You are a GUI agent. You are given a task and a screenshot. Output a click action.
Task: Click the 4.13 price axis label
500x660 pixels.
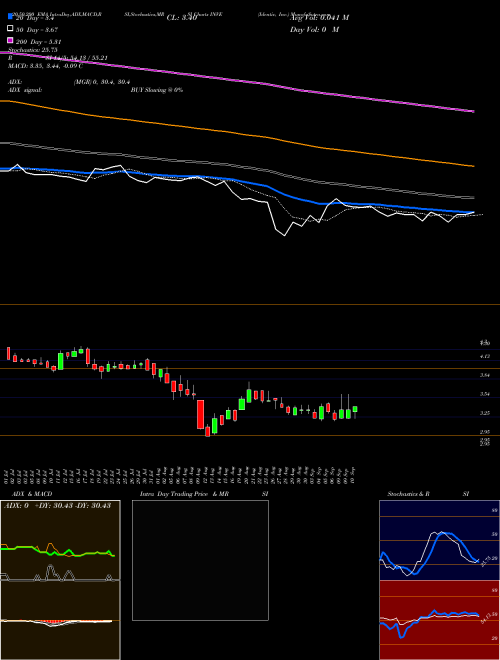click(x=484, y=356)
